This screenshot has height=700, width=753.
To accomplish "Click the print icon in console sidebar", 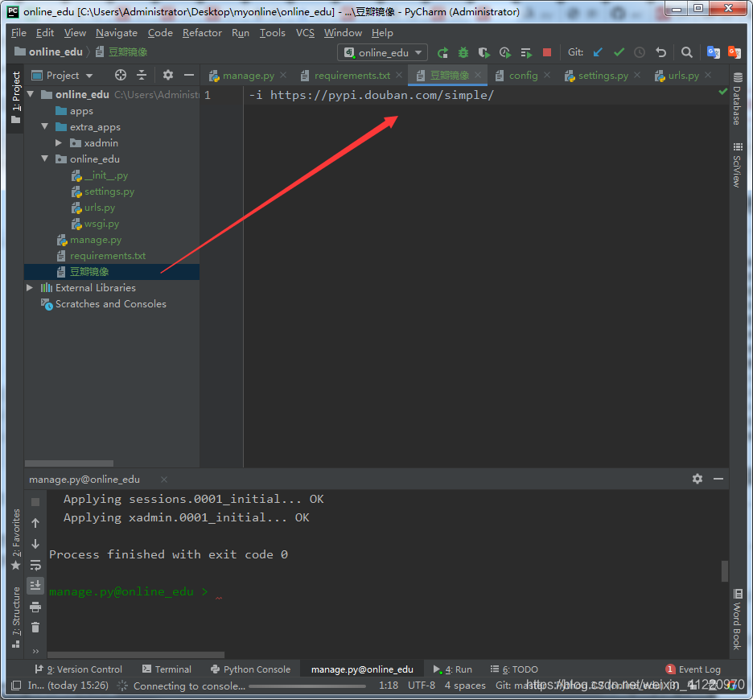I will click(35, 607).
